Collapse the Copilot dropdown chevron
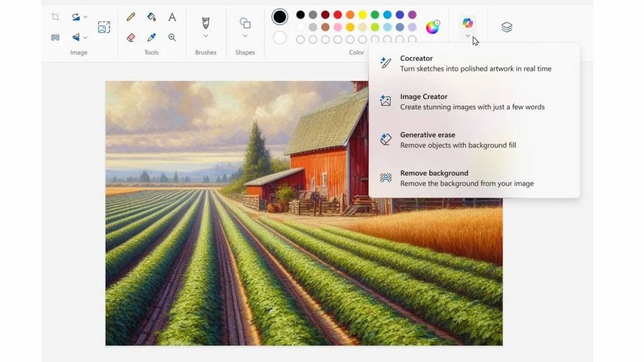The width and height of the screenshot is (644, 362). 467,36
